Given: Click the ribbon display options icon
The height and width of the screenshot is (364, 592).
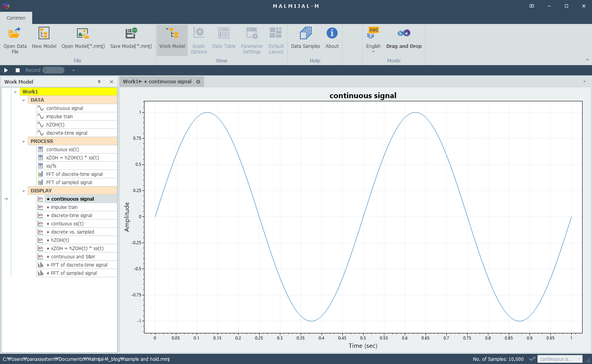Looking at the screenshot, I should [532, 6].
